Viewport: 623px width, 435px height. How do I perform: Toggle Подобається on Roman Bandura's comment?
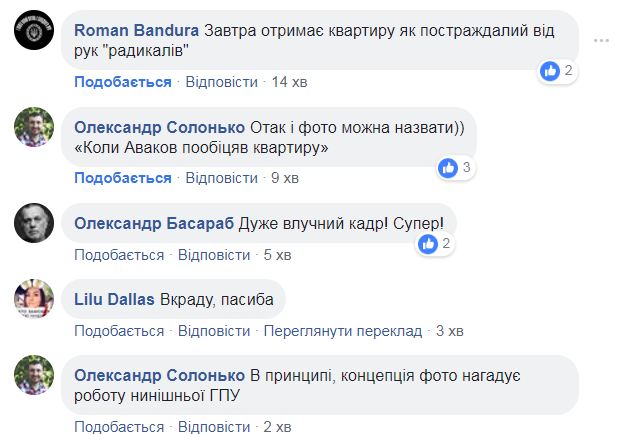click(122, 82)
